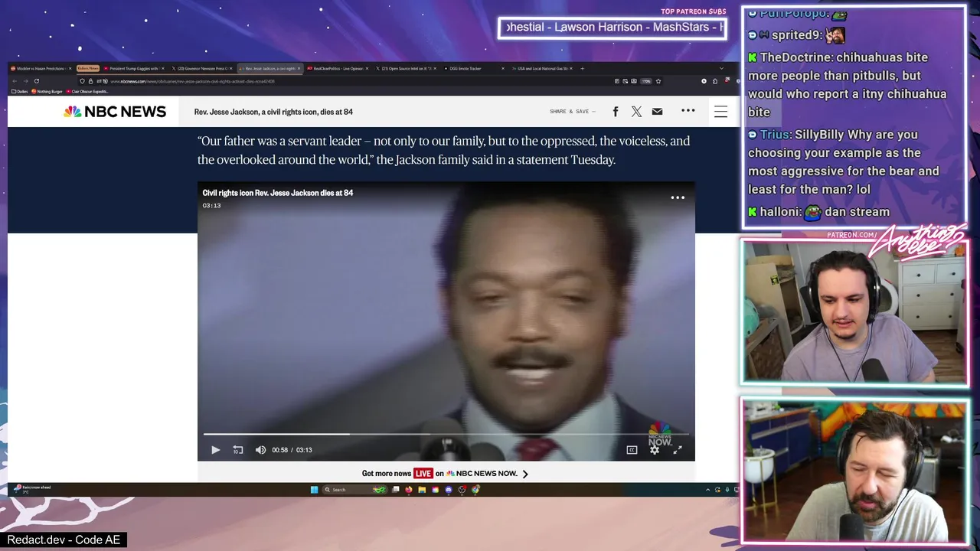This screenshot has width=980, height=551.
Task: Switch to the Governor Newsom Press tab
Action: tap(203, 69)
